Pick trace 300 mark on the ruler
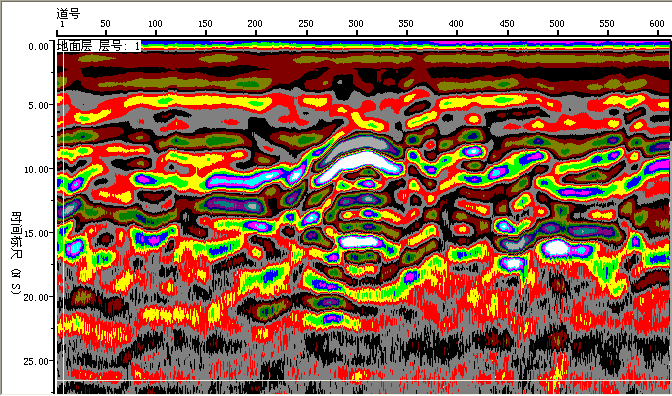This screenshot has height=396, width=672. coord(356,24)
